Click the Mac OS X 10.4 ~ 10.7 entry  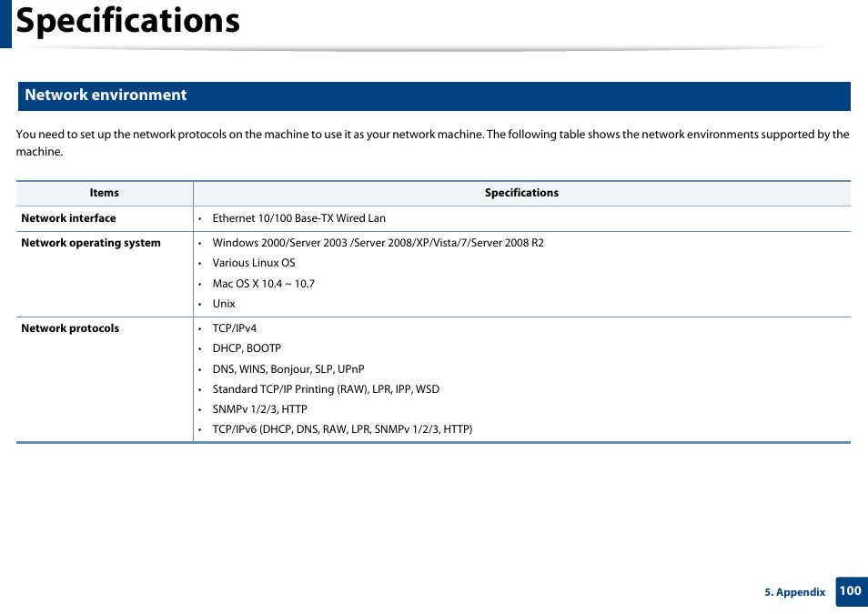264,284
